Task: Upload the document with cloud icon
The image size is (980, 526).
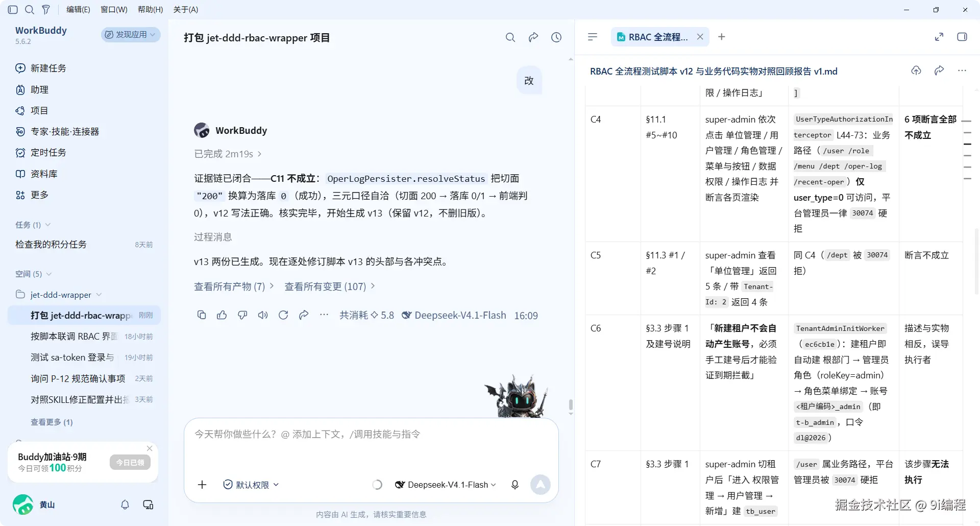Action: tap(916, 71)
